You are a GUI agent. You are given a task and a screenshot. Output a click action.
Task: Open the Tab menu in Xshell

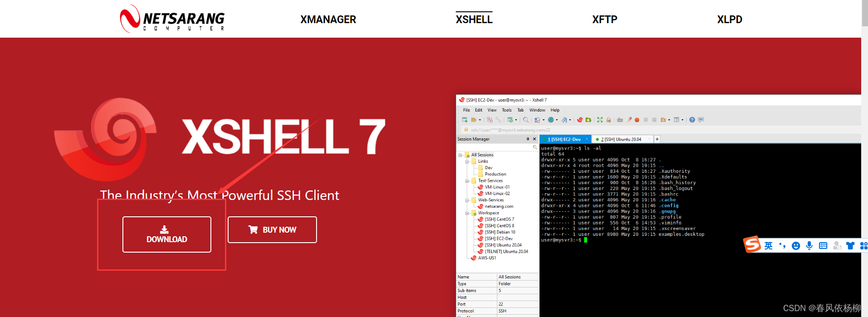click(521, 110)
